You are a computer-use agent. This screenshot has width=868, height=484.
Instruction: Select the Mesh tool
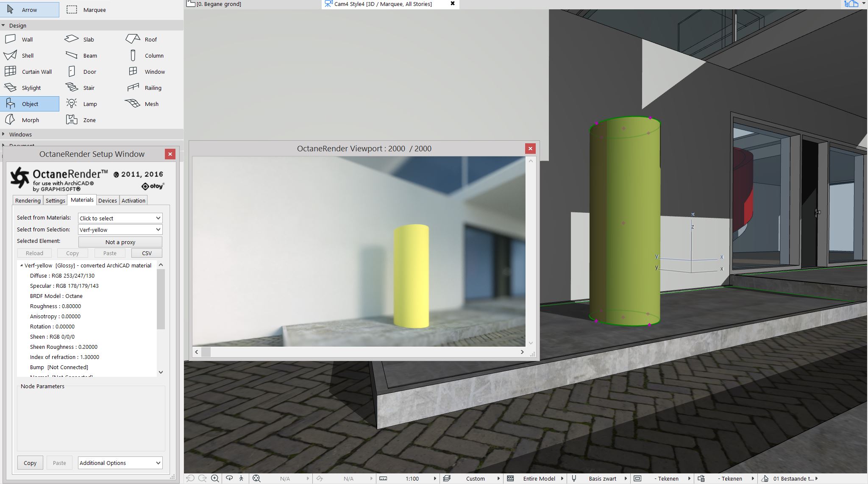pyautogui.click(x=150, y=103)
